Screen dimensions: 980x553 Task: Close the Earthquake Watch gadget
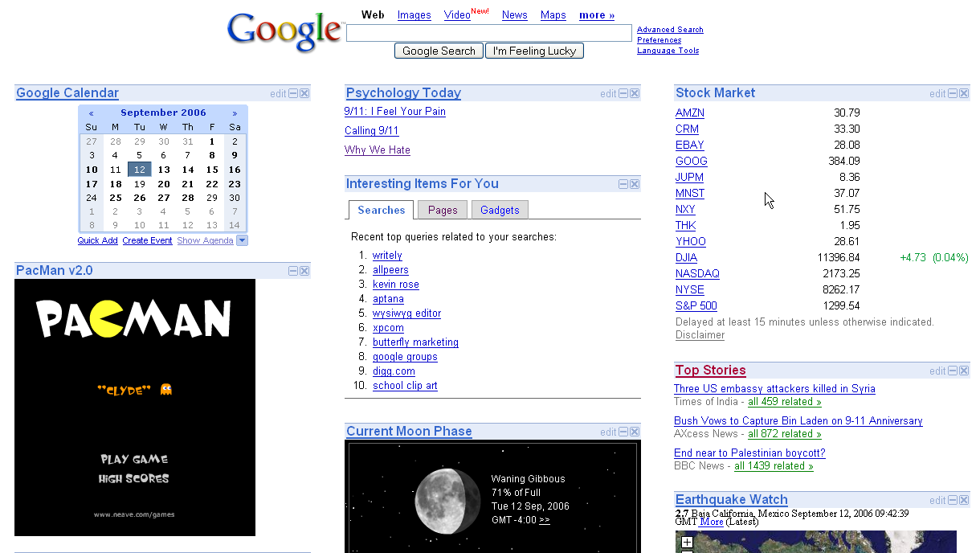point(965,501)
